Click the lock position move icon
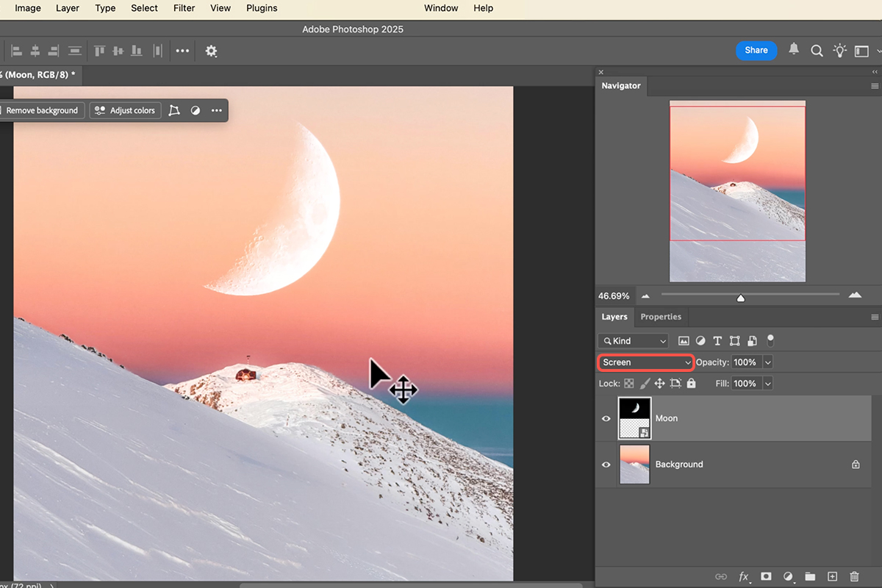The width and height of the screenshot is (882, 588). pos(659,384)
